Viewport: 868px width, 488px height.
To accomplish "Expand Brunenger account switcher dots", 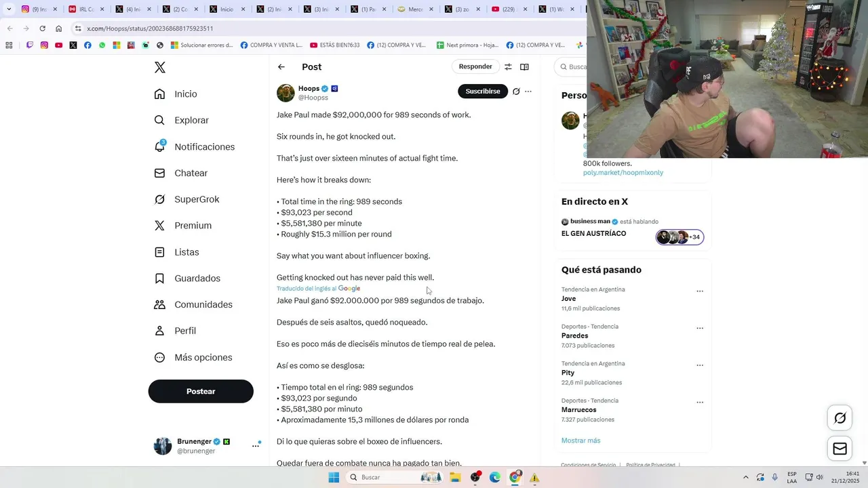I will (x=256, y=445).
